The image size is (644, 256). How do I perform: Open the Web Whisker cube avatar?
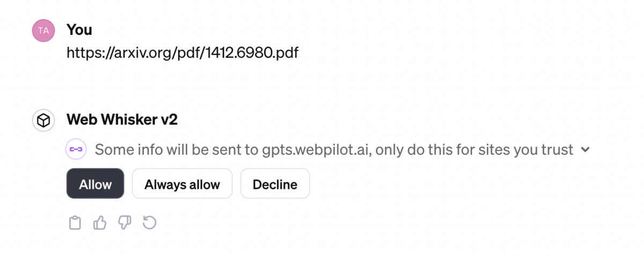coord(43,121)
